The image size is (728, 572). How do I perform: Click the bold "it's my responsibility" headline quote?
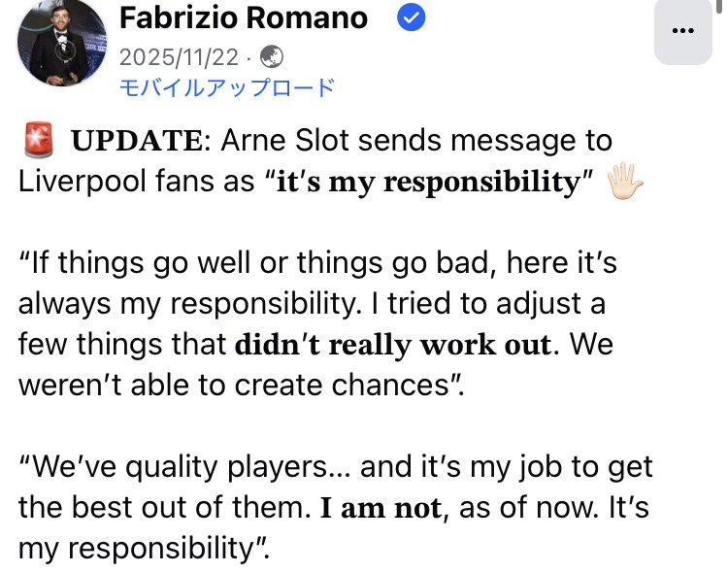[428, 182]
